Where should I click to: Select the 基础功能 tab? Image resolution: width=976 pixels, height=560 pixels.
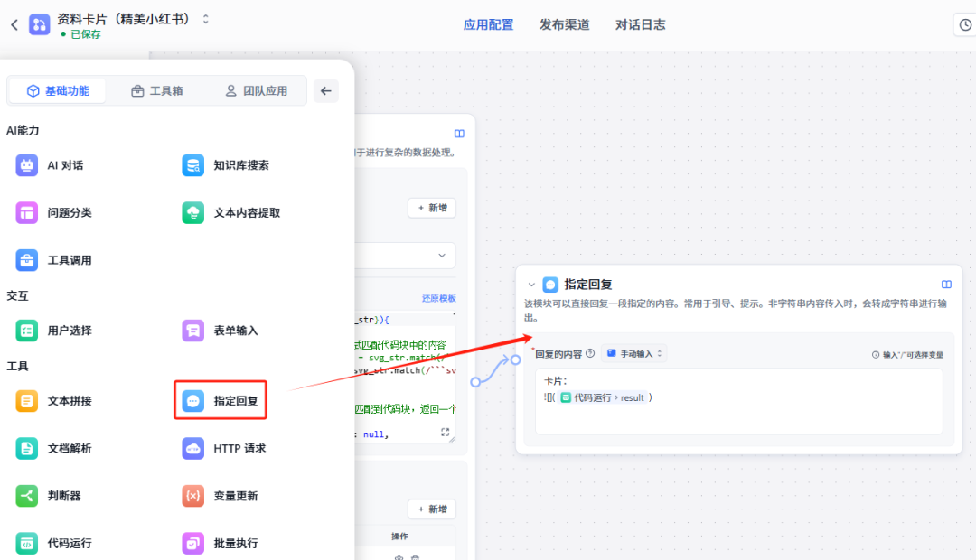tap(58, 91)
